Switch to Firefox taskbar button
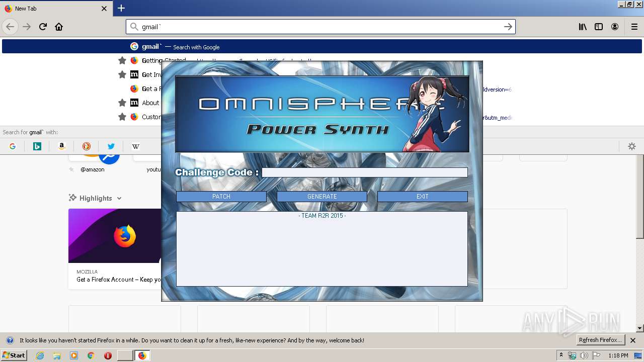 click(x=142, y=355)
